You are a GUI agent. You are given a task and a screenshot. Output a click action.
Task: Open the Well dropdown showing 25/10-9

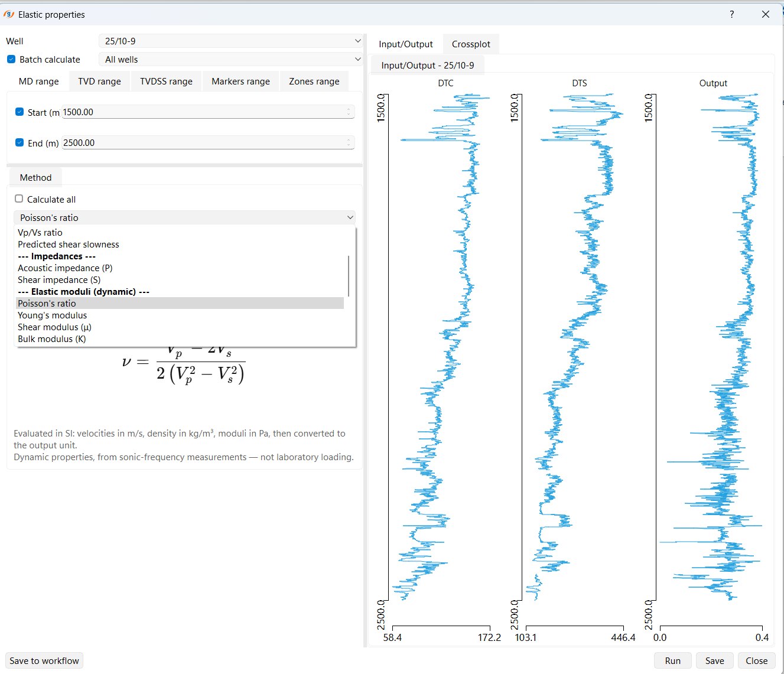click(x=230, y=41)
